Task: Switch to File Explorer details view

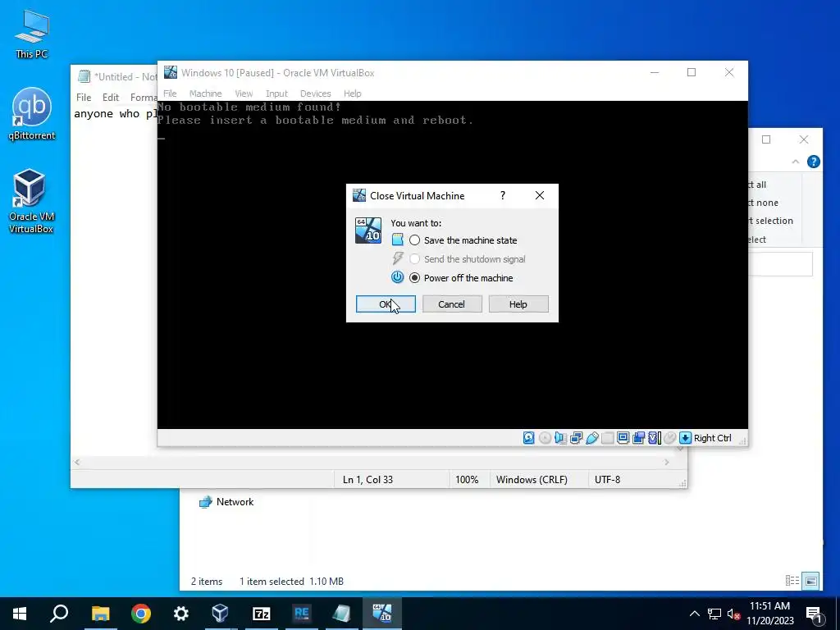Action: [x=792, y=580]
